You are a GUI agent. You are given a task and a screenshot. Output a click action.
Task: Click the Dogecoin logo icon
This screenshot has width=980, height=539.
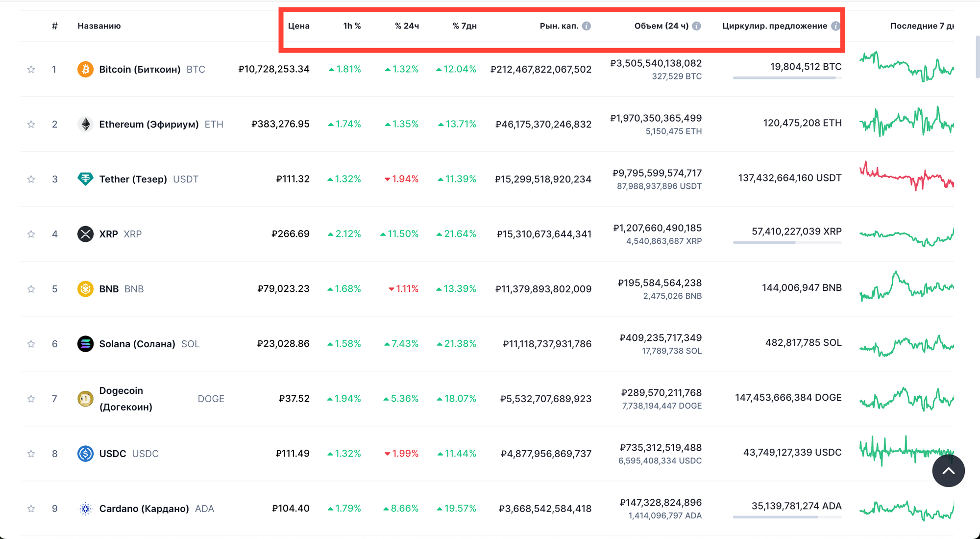[85, 399]
